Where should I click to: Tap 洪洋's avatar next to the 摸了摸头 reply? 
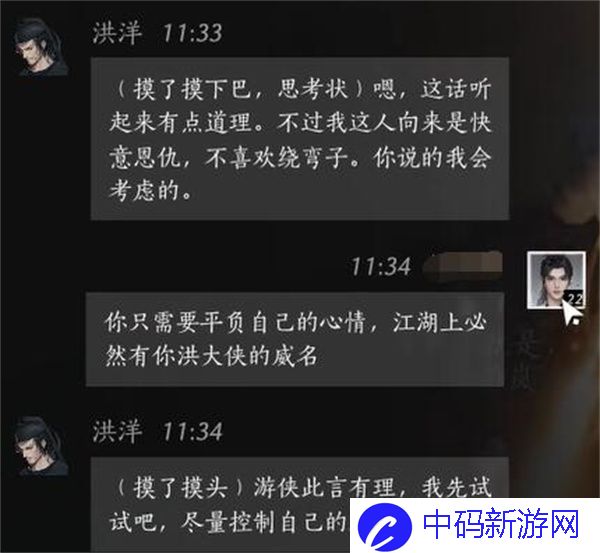click(x=39, y=446)
